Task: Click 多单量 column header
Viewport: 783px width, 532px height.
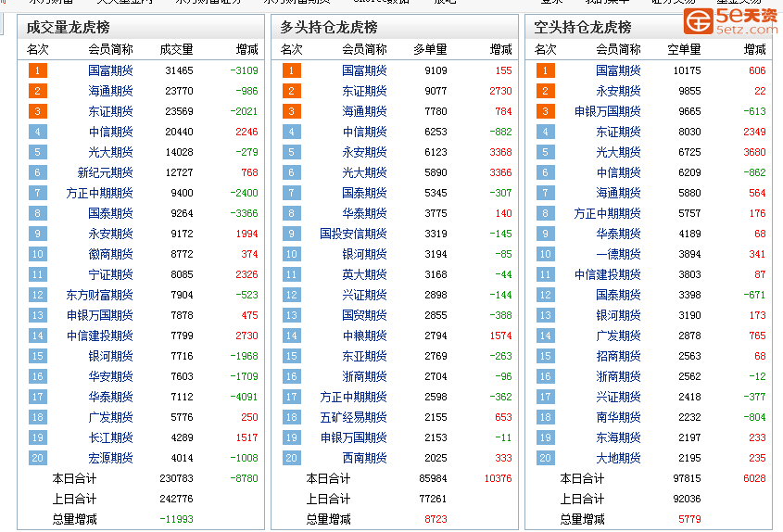Action: pyautogui.click(x=431, y=49)
